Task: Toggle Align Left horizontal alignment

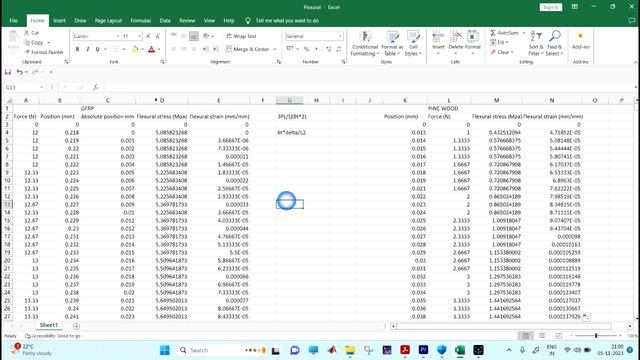Action: pyautogui.click(x=173, y=49)
